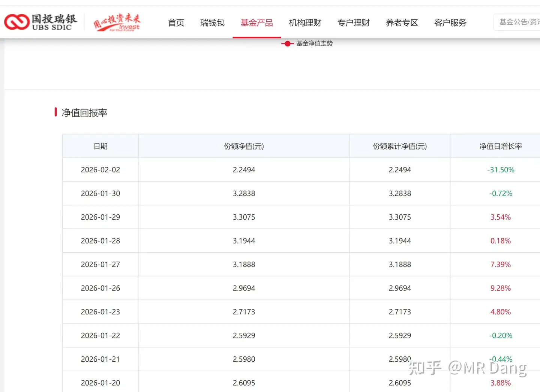Click the red Invest slogan logo
The height and width of the screenshot is (392, 540).
[117, 22]
